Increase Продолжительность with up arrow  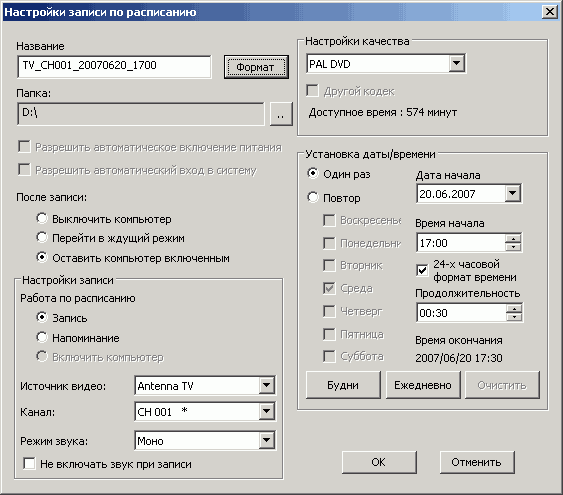(514, 309)
